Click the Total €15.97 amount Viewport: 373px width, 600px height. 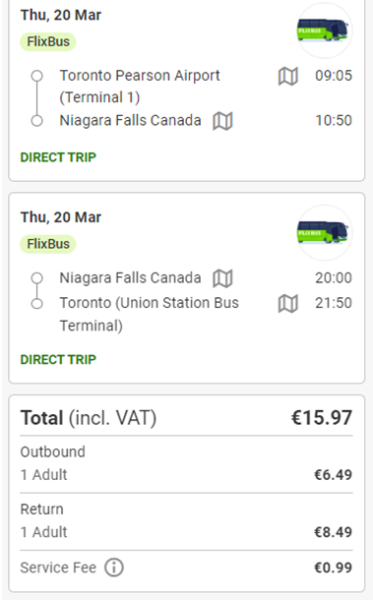(x=321, y=417)
